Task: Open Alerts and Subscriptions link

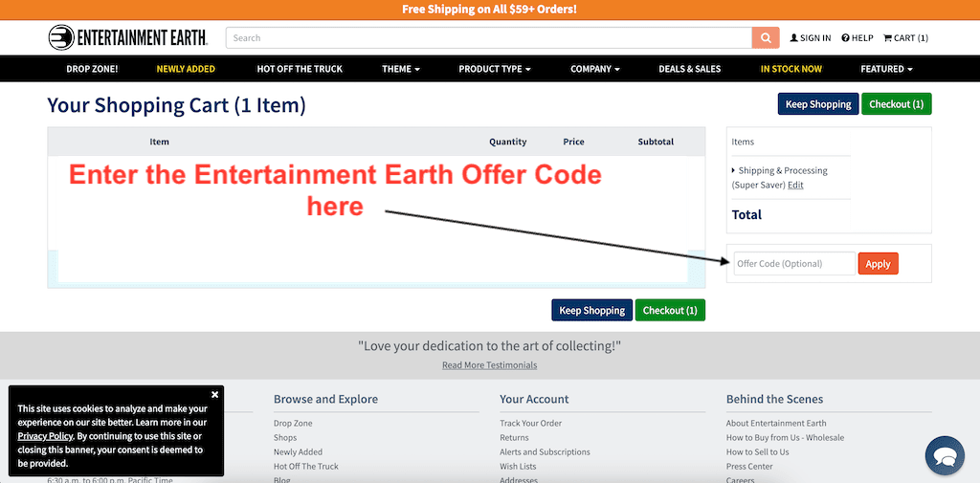Action: click(545, 451)
